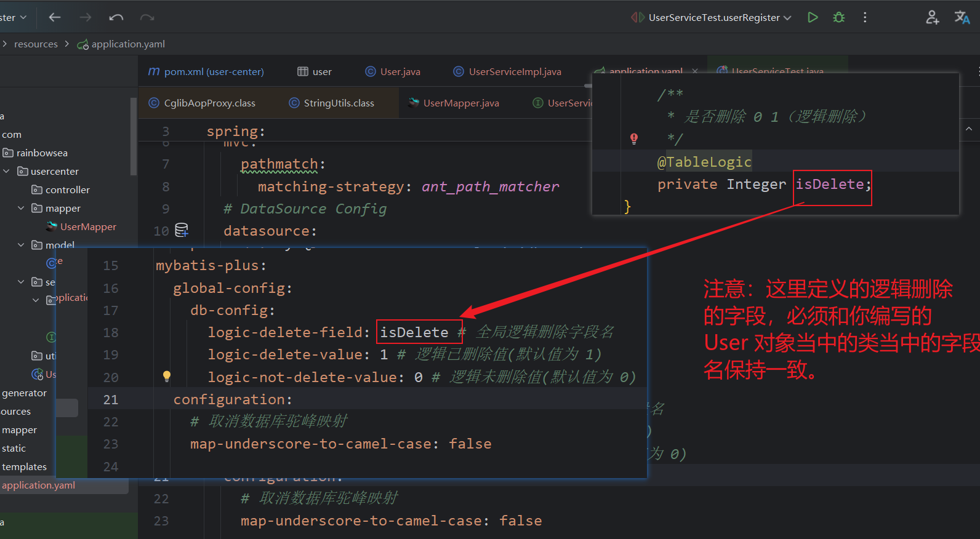
Task: Click the up chevron at editor's right edge
Action: [x=969, y=129]
